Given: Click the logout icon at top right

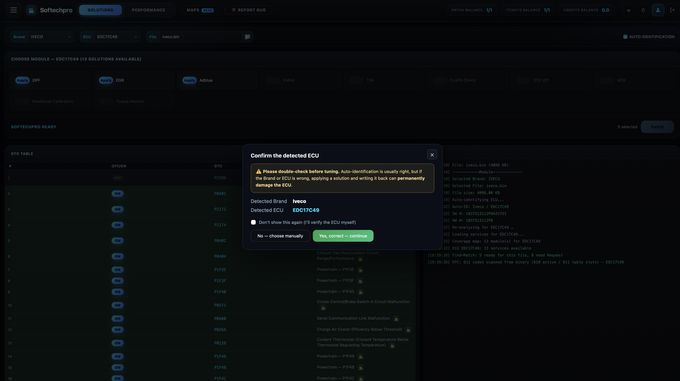Looking at the screenshot, I should (x=673, y=10).
